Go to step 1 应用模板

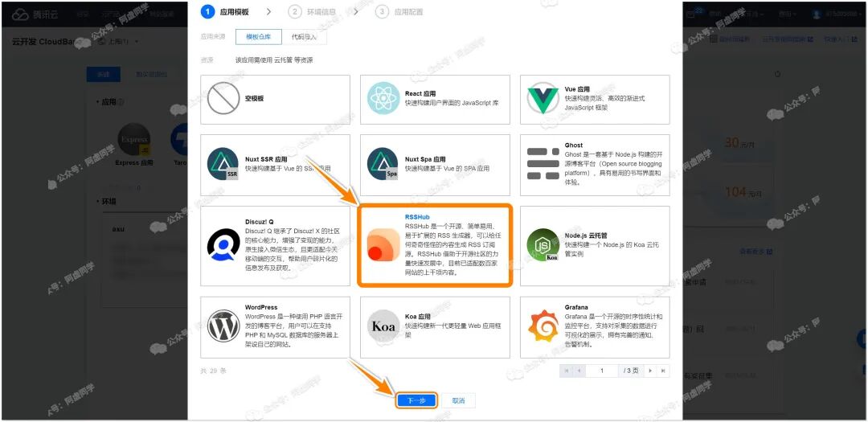pyautogui.click(x=225, y=11)
